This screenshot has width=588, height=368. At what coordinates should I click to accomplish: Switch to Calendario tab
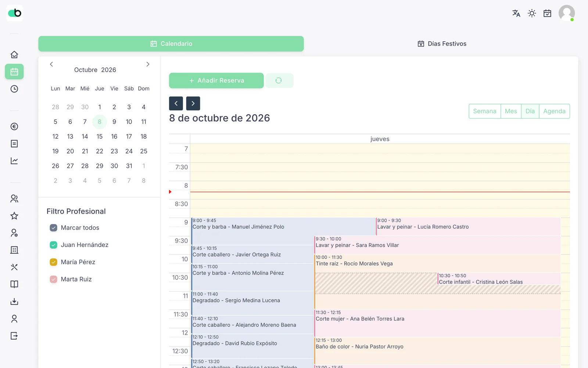pos(171,44)
